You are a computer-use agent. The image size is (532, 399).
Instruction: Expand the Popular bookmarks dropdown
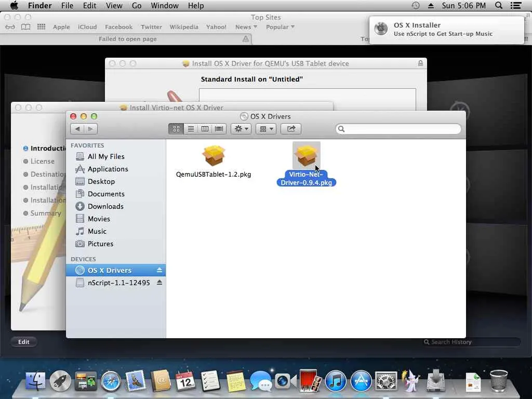pos(280,27)
